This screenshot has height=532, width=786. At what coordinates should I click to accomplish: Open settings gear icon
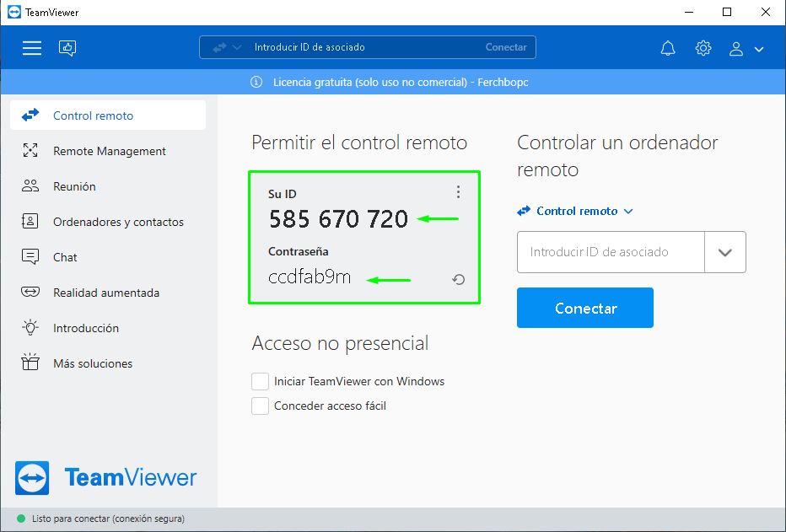pos(703,48)
